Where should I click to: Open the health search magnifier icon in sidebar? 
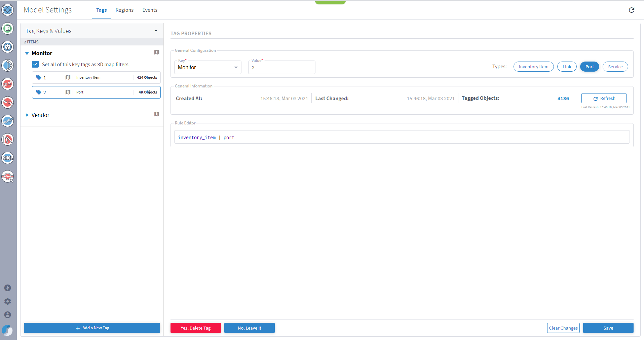pyautogui.click(x=7, y=177)
